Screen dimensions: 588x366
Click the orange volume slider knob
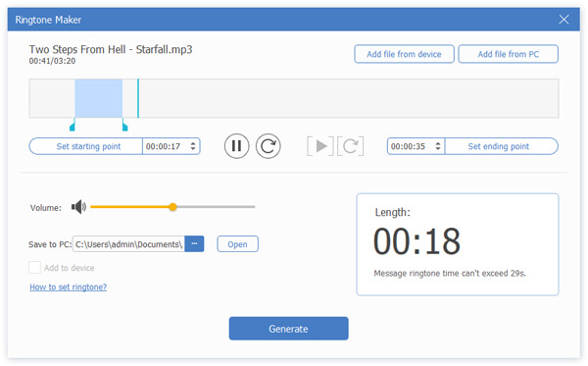172,207
